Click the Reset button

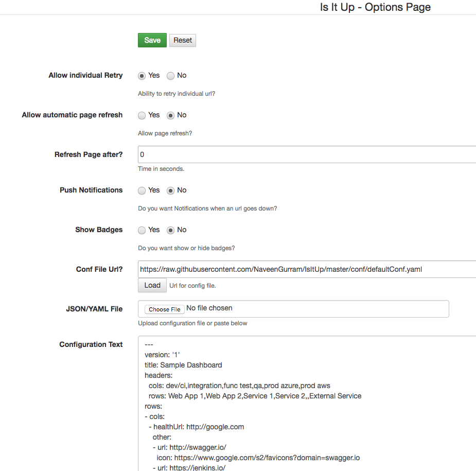[x=183, y=40]
